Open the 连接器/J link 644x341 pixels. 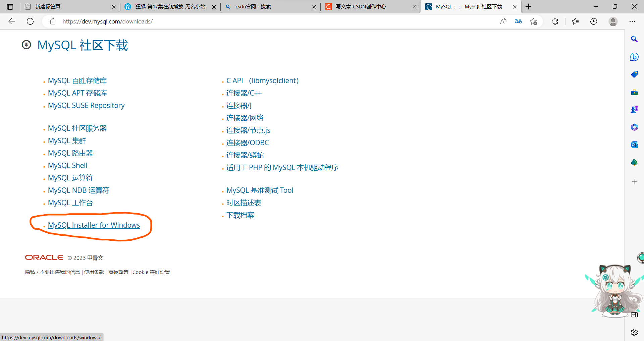(x=239, y=106)
